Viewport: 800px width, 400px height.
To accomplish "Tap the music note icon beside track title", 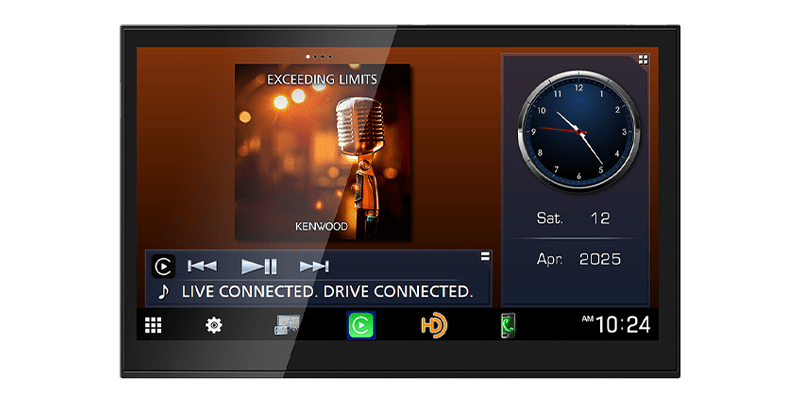I will [163, 291].
